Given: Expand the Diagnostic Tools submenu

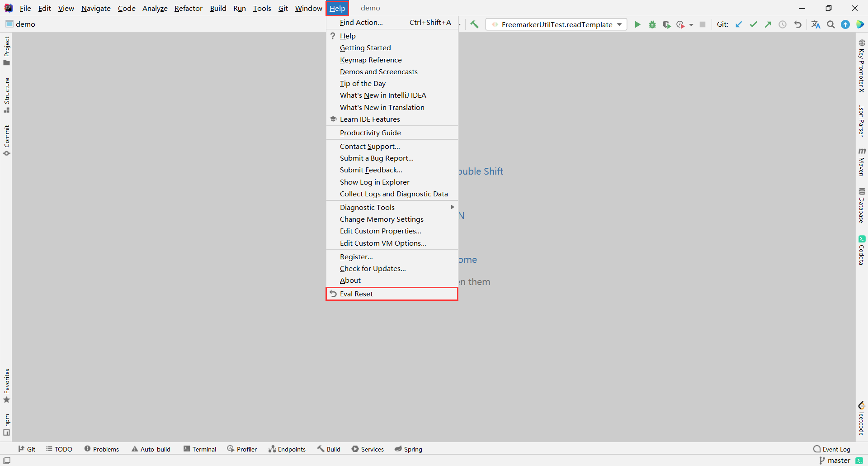Looking at the screenshot, I should (392, 207).
